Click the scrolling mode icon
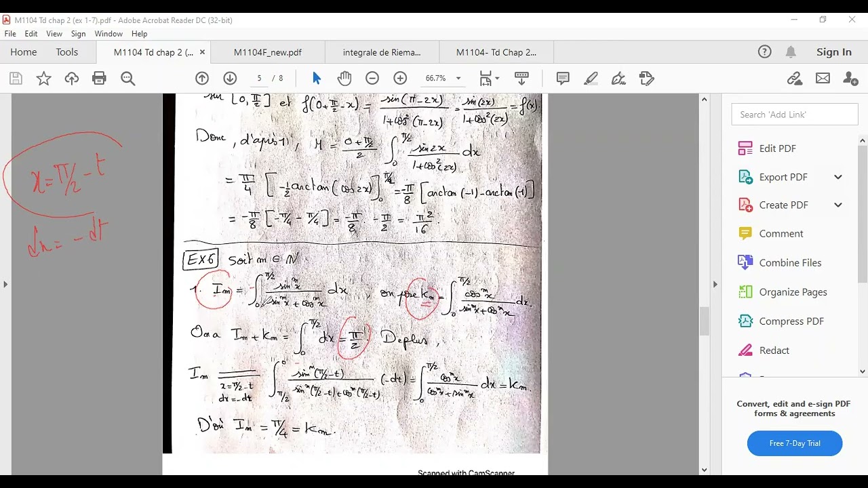The width and height of the screenshot is (868, 488). point(521,79)
